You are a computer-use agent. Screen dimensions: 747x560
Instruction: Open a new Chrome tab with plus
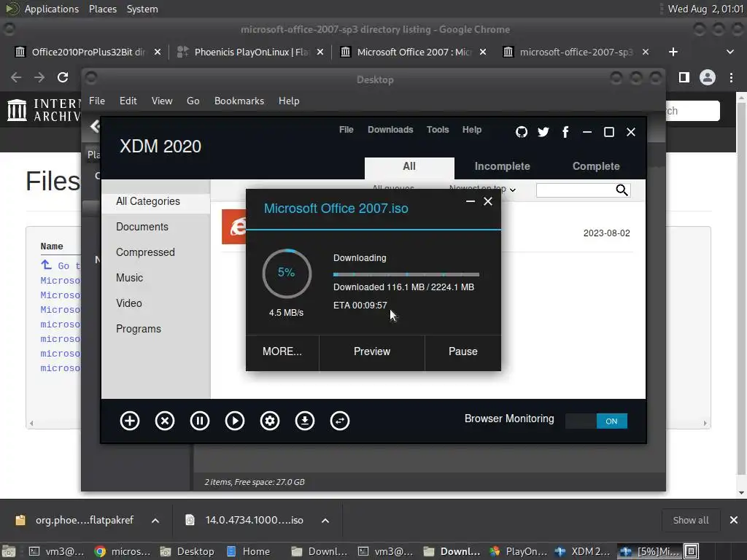(x=673, y=52)
